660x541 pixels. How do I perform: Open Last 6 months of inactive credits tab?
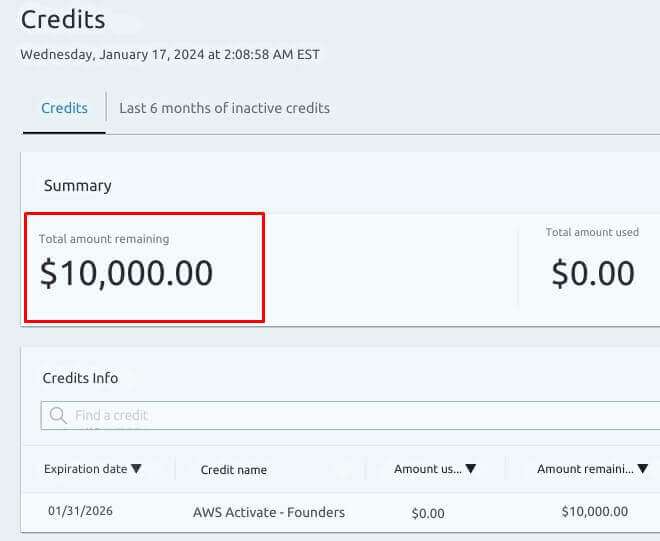[x=224, y=108]
